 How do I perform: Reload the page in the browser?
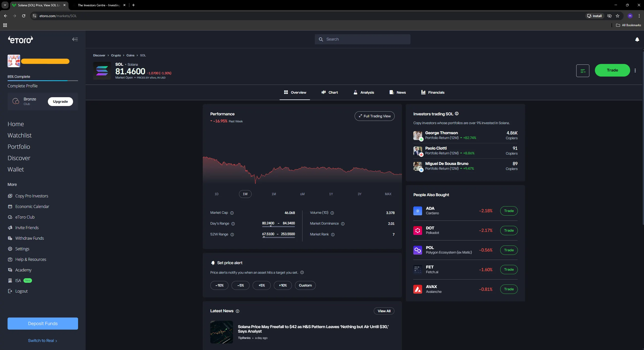click(x=24, y=16)
